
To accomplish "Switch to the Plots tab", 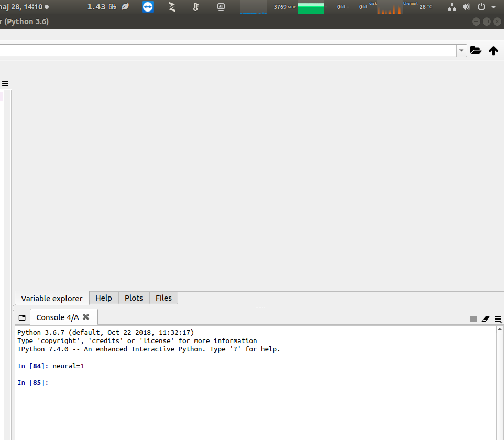I will click(134, 298).
